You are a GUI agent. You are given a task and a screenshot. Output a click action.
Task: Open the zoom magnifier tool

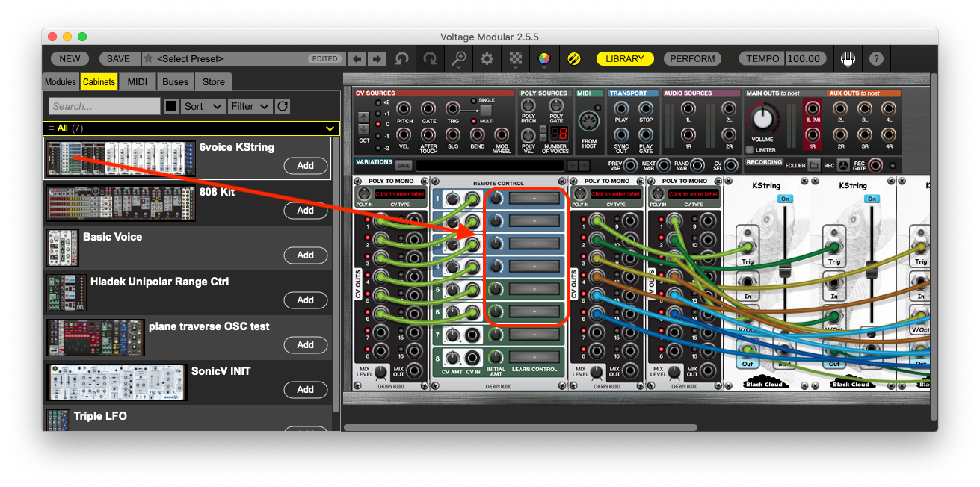[459, 58]
